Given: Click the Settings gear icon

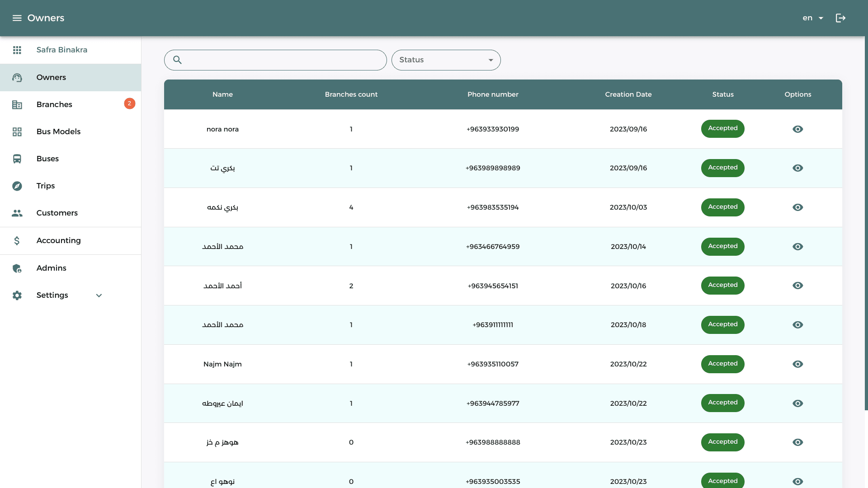Looking at the screenshot, I should [x=17, y=296].
